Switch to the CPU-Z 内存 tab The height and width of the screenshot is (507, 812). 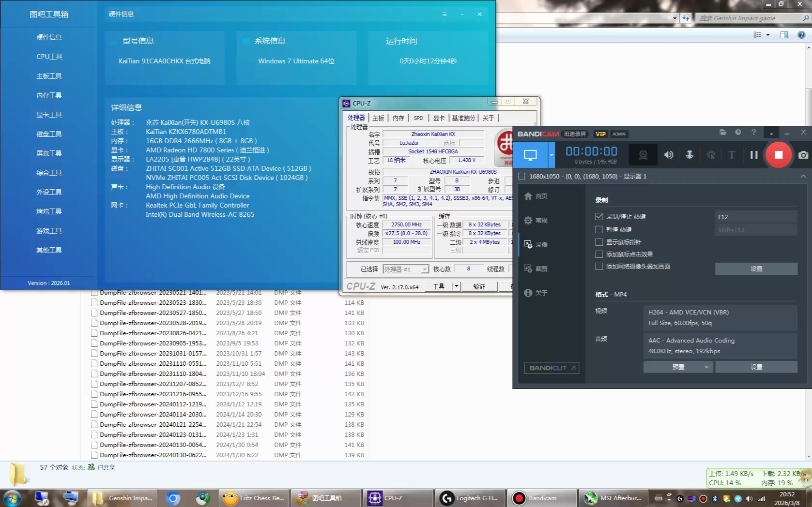click(398, 118)
